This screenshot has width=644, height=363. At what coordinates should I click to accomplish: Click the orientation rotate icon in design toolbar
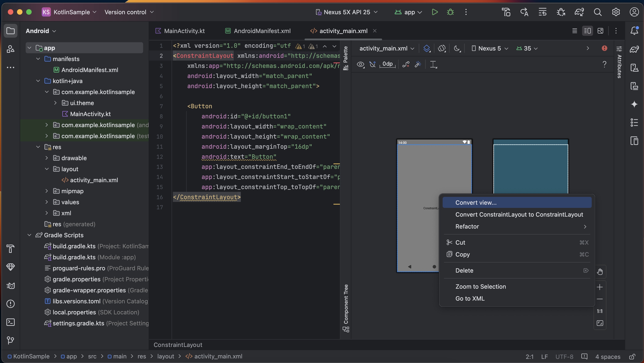(x=442, y=48)
